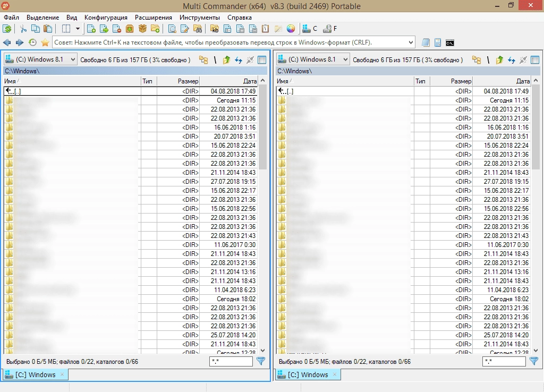Open the right panel drive dropdown '(C:) Windows 8.1'
This screenshot has height=392, width=544.
(313, 59)
